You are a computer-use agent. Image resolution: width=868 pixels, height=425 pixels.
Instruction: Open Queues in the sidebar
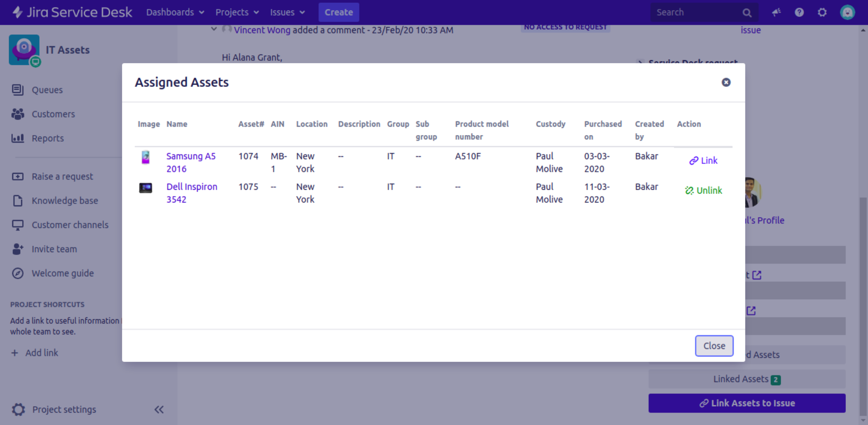[x=47, y=90]
